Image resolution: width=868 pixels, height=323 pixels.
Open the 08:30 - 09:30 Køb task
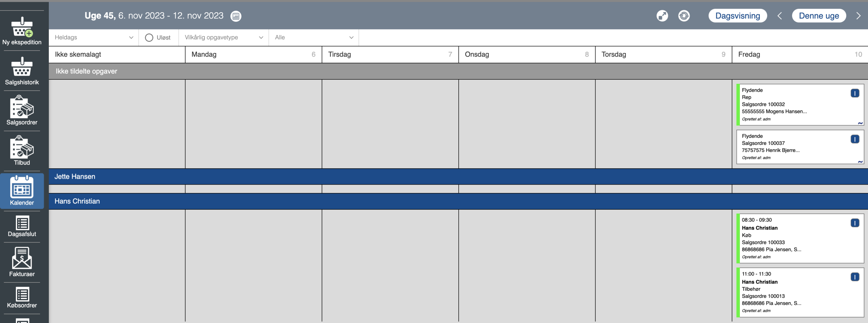[800, 239]
